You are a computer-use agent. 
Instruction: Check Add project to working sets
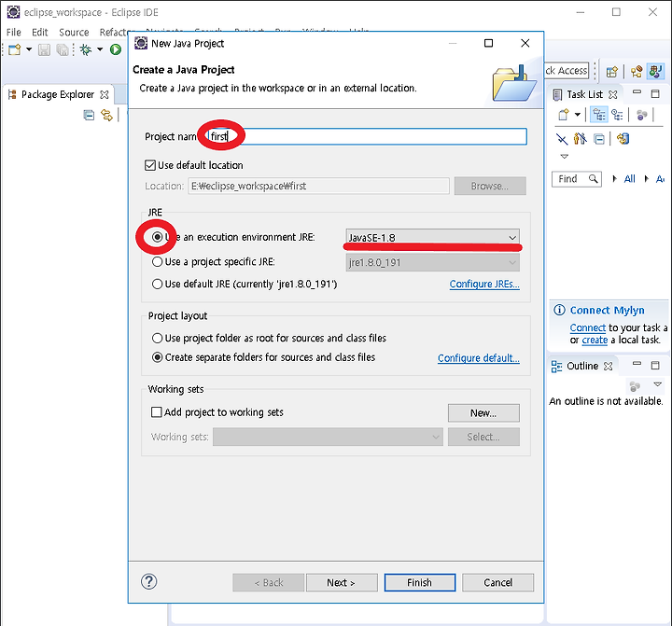157,412
